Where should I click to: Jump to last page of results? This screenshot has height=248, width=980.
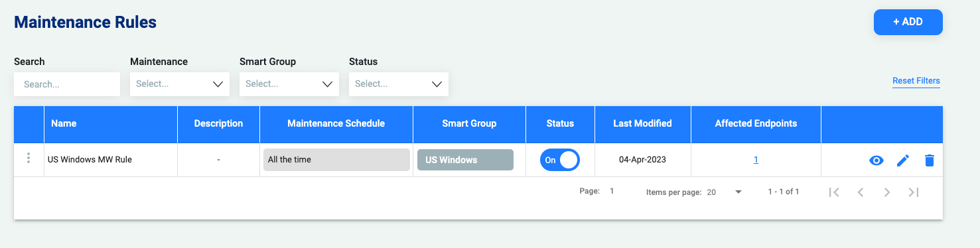(x=914, y=192)
